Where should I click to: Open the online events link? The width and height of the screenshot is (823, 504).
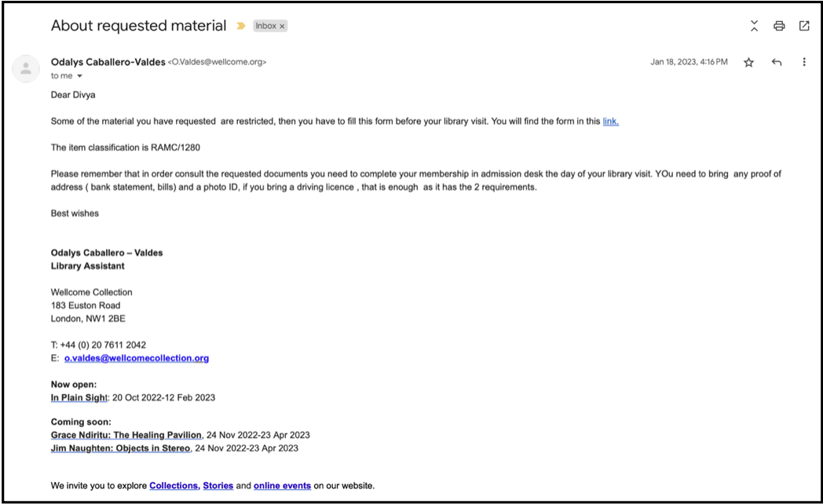283,486
